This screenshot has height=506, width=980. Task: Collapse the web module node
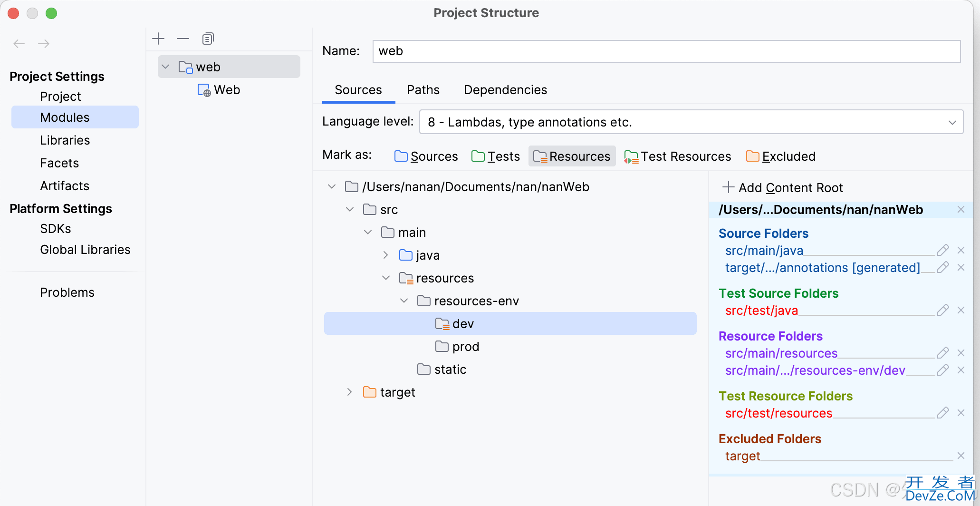pos(165,67)
